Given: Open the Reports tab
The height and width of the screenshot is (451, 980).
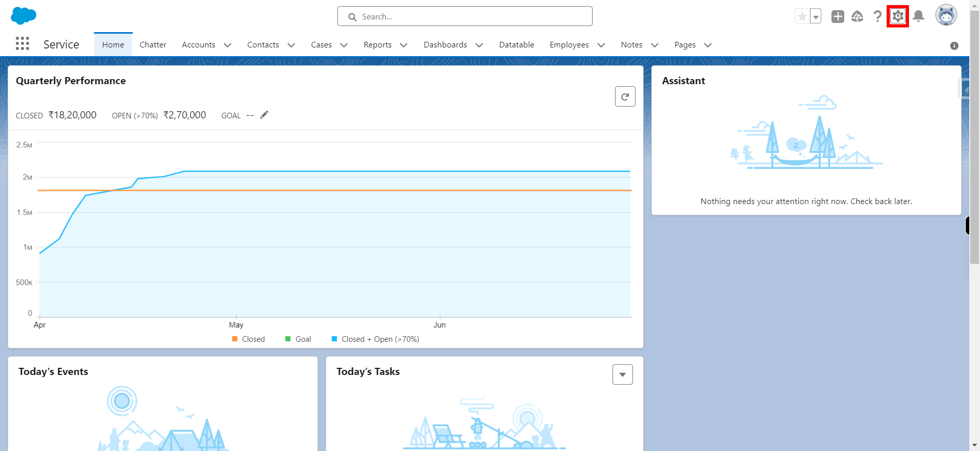Looking at the screenshot, I should pyautogui.click(x=377, y=45).
